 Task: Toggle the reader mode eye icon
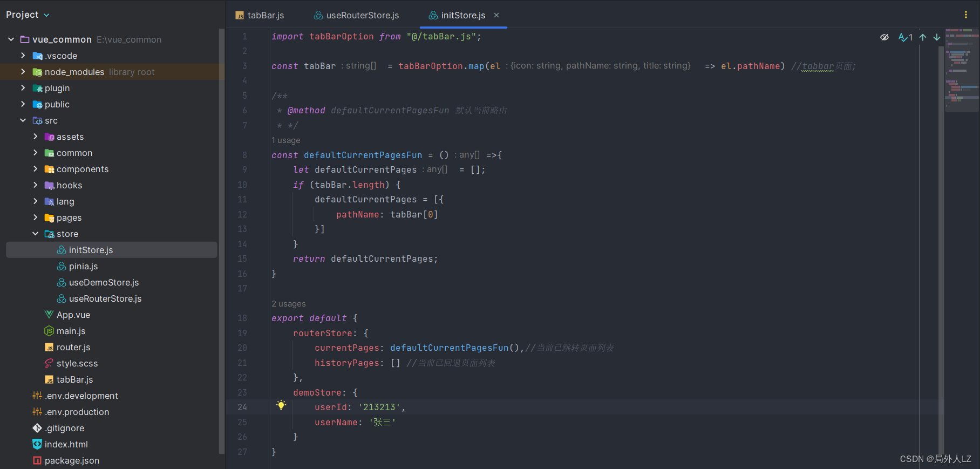tap(884, 37)
